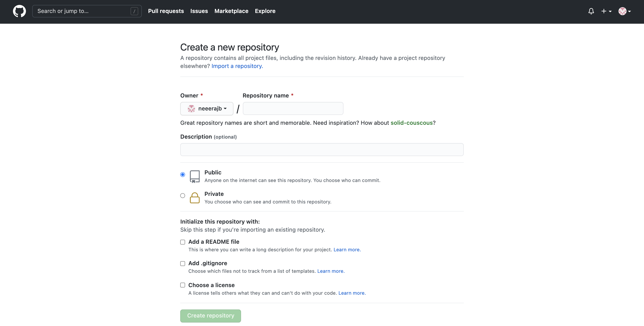644x326 pixels.
Task: Open Learn more about README files
Action: coord(347,250)
